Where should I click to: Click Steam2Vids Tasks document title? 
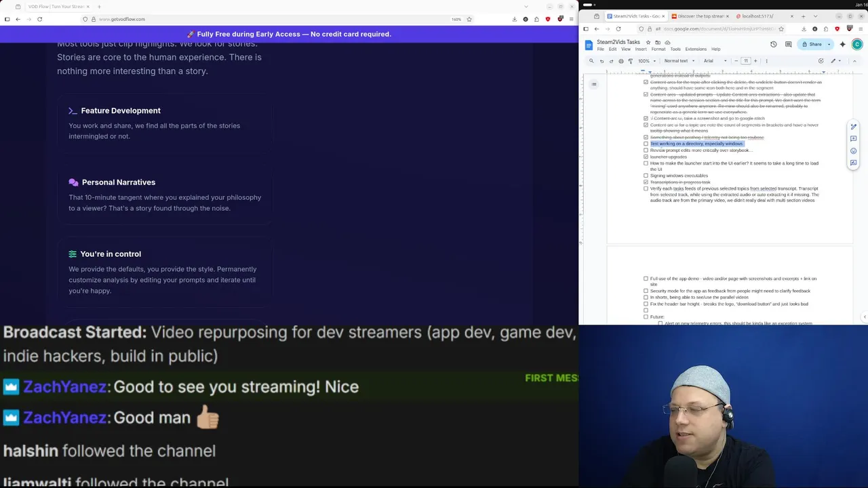point(618,42)
